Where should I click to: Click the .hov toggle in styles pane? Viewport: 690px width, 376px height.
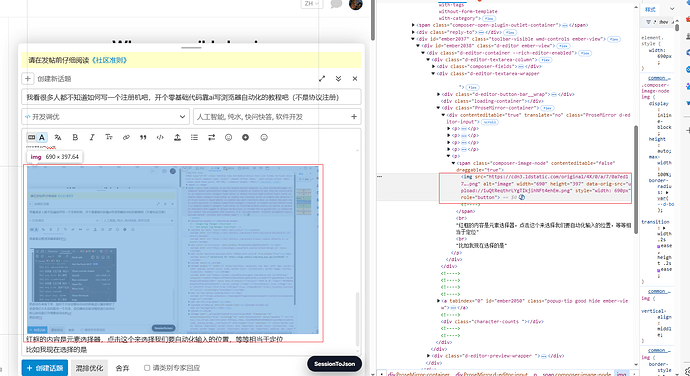click(x=663, y=22)
